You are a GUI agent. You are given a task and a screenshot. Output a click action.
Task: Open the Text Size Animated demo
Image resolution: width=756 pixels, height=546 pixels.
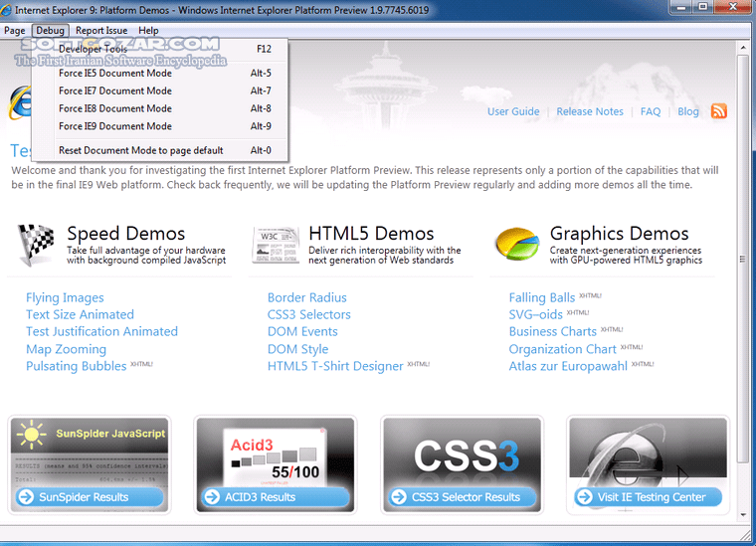pos(80,314)
